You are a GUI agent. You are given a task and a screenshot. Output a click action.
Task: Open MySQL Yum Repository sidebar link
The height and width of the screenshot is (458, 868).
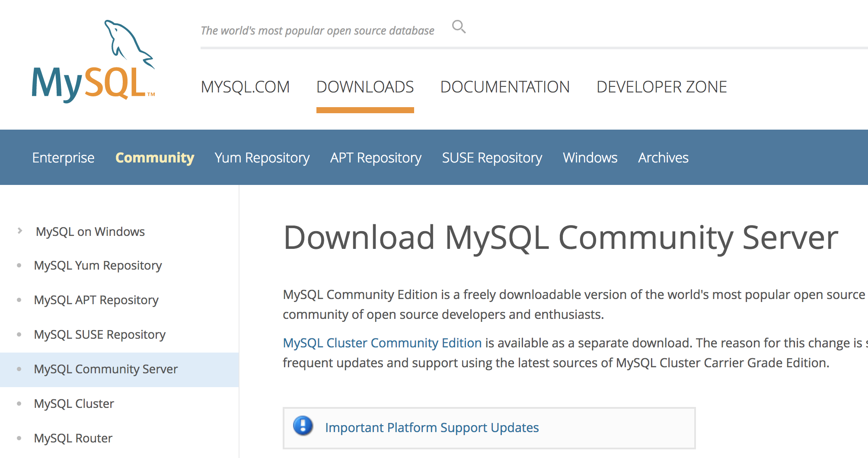point(98,265)
